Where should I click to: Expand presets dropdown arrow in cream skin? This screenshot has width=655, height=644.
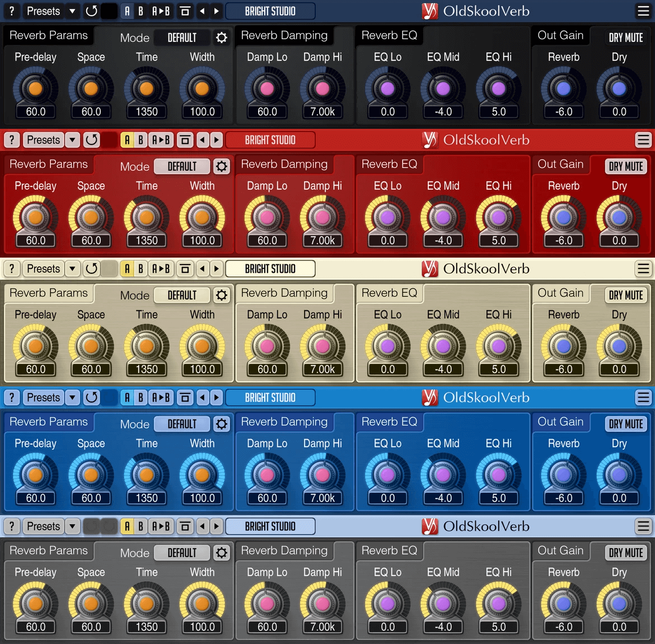pyautogui.click(x=73, y=269)
